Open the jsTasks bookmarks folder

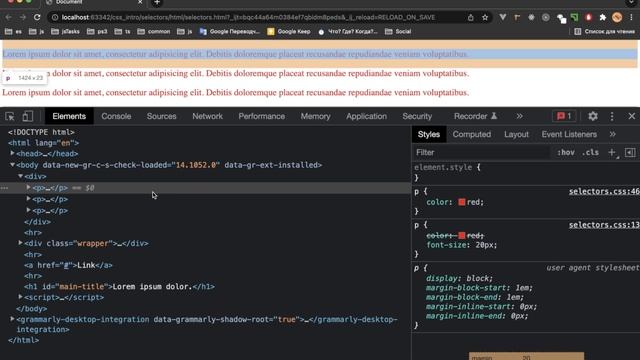(65, 31)
